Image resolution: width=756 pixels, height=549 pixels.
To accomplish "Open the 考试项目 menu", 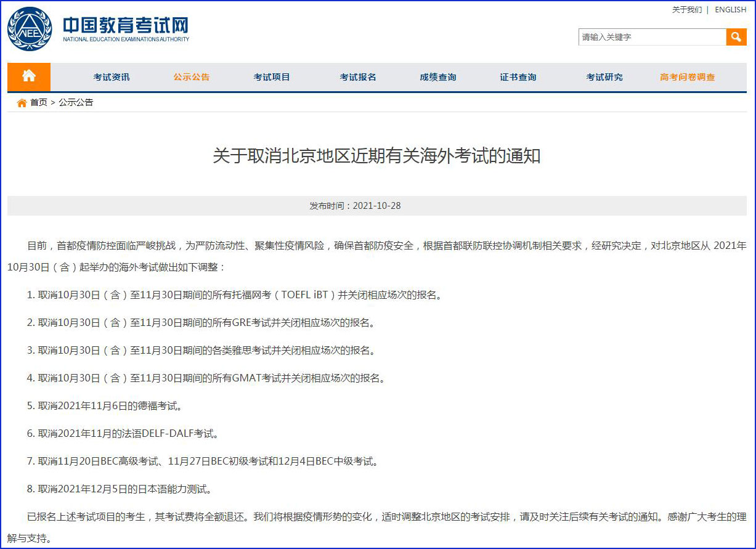I will [272, 77].
